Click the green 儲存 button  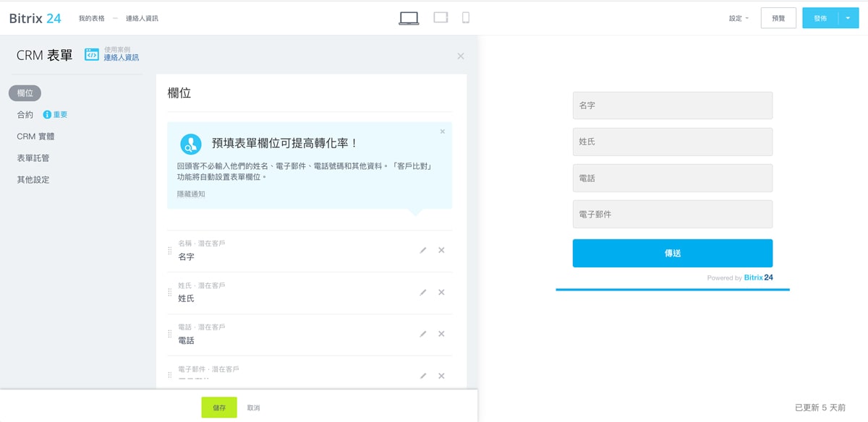[x=219, y=408]
